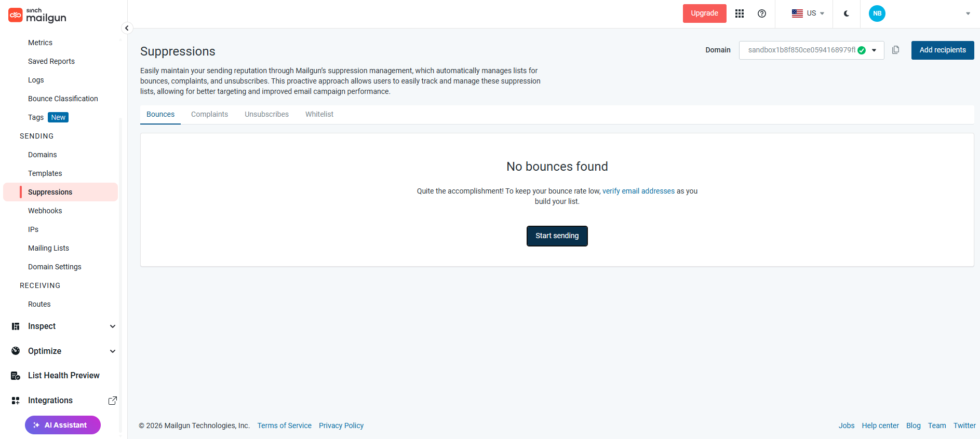
Task: Open IPs in the sidebar
Action: (33, 229)
